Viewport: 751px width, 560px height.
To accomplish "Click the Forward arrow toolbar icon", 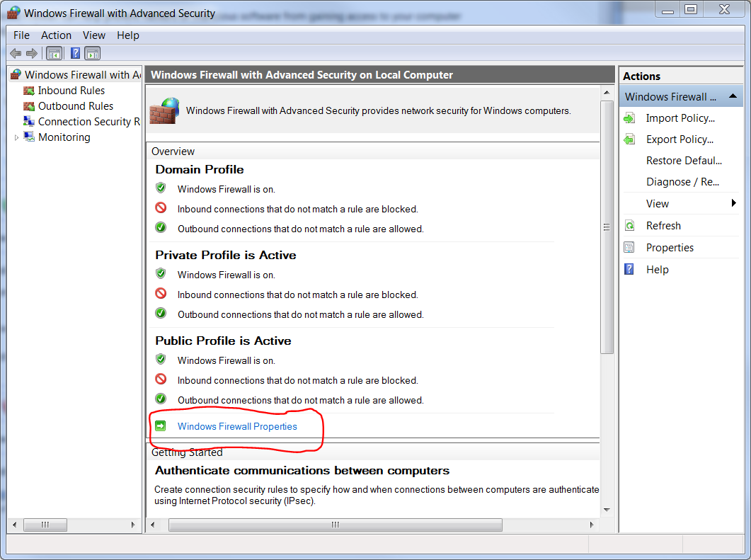I will coord(32,53).
